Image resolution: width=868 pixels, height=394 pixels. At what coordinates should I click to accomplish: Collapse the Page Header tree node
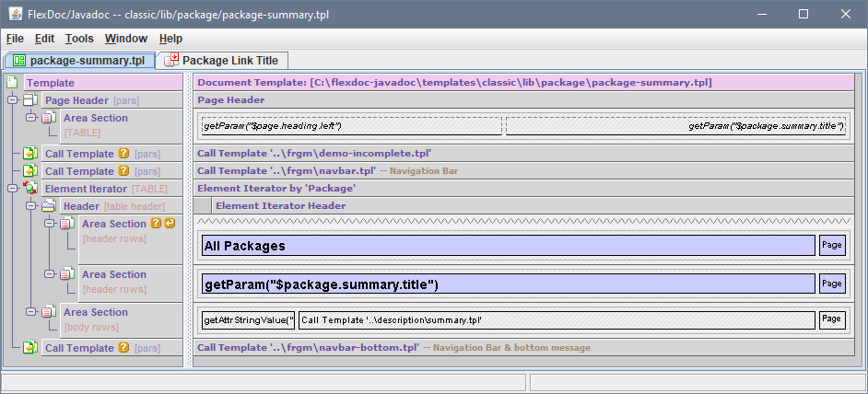(x=12, y=99)
